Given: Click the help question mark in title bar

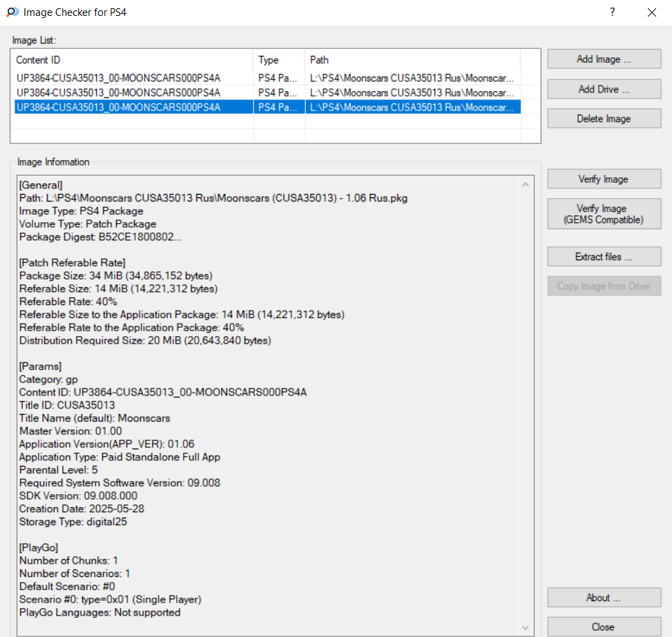Looking at the screenshot, I should click(613, 12).
